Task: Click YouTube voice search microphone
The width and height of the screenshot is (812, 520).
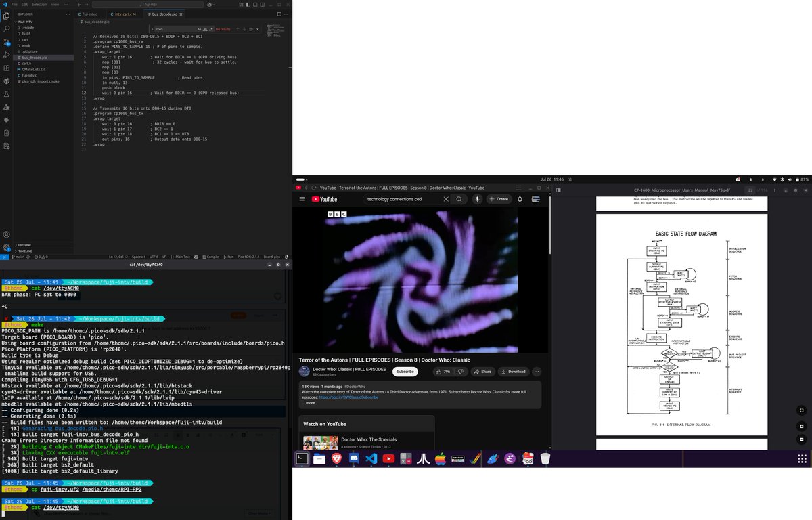Action: point(478,199)
